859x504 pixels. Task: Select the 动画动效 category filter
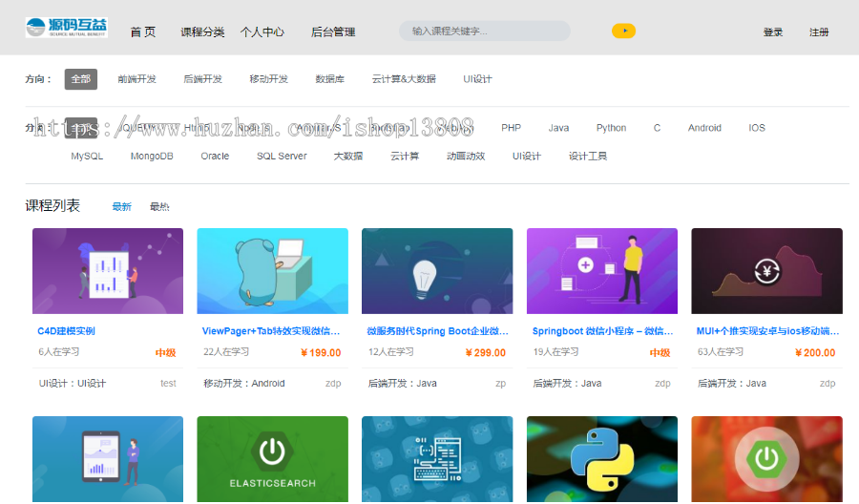(x=466, y=157)
